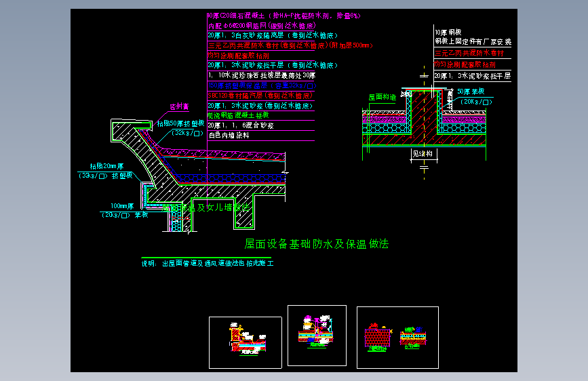Open the rightmost detail thumbnail with two sections
The image size is (588, 381).
[x=397, y=338]
